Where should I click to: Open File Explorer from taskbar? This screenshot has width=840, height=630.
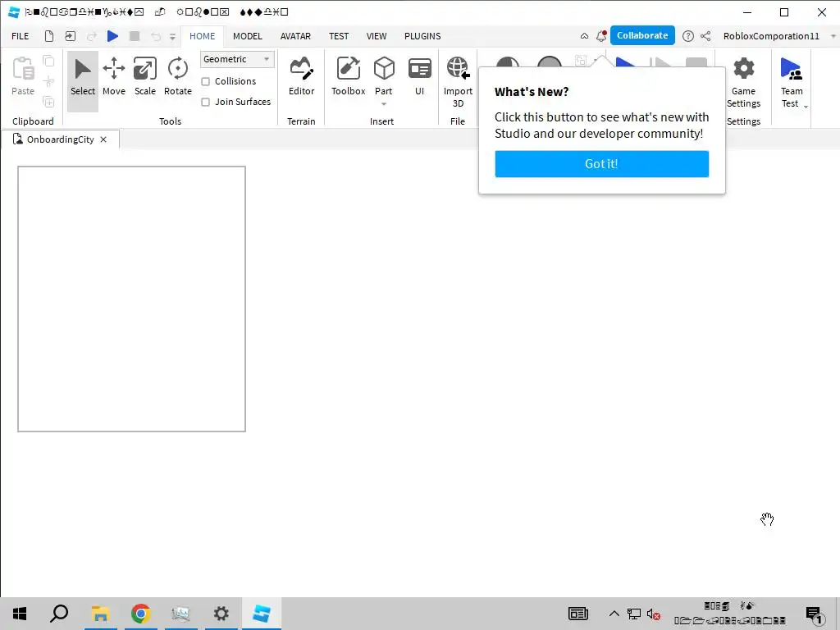click(100, 614)
